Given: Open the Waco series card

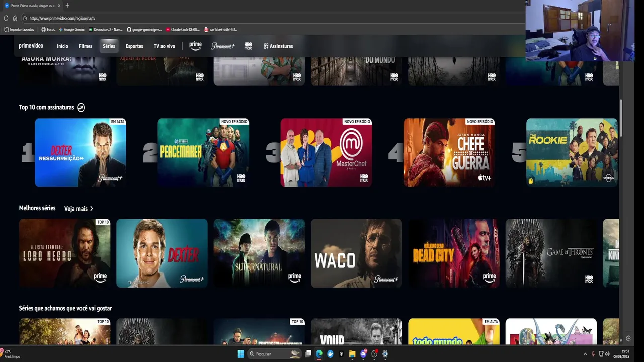Looking at the screenshot, I should [x=356, y=253].
